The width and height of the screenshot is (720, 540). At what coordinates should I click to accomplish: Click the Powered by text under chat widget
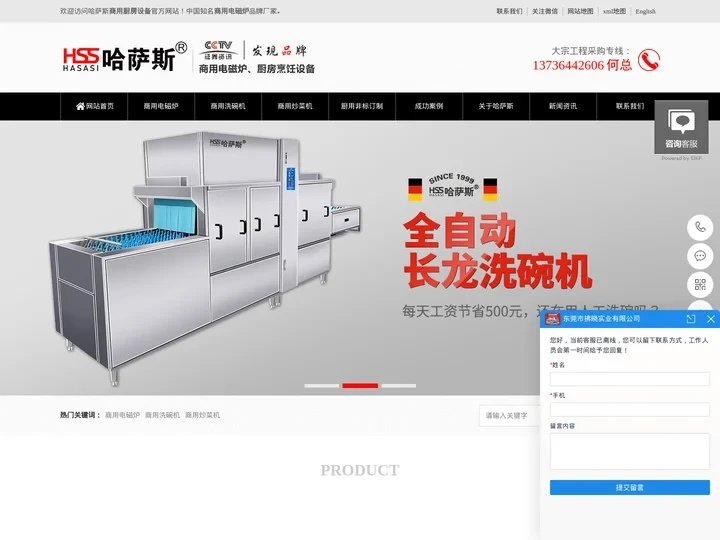click(x=681, y=158)
